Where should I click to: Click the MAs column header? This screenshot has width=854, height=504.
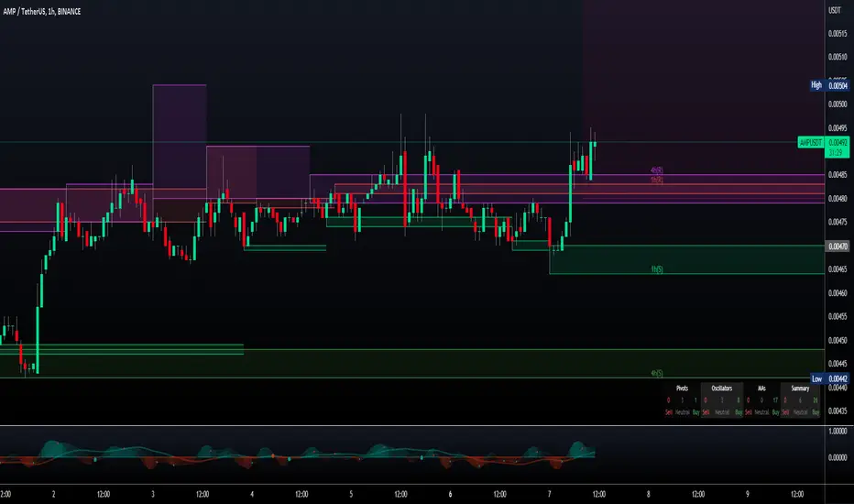[761, 389]
